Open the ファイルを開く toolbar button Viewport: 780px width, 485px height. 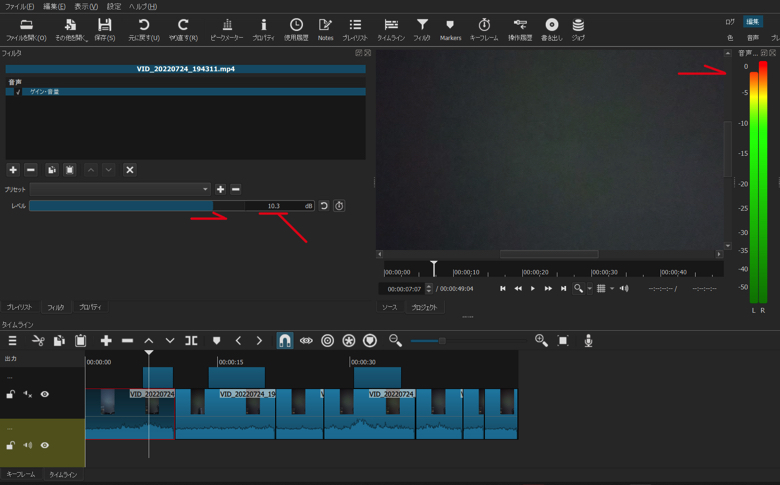pyautogui.click(x=26, y=29)
